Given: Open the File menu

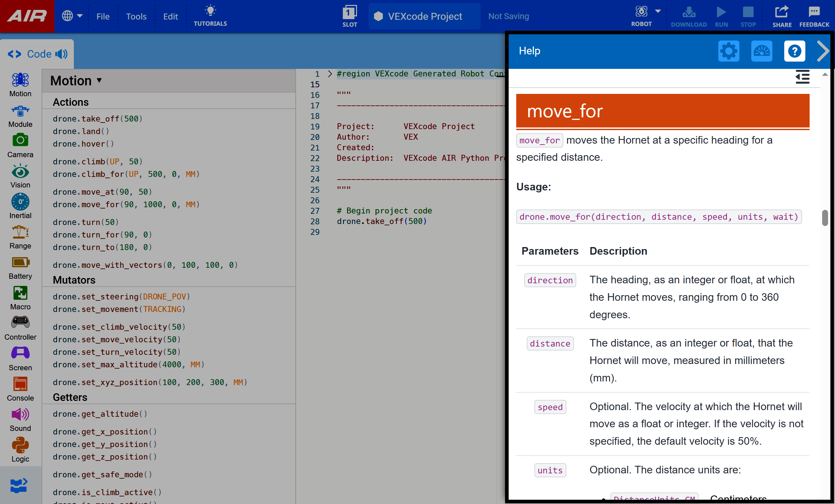Looking at the screenshot, I should (103, 16).
